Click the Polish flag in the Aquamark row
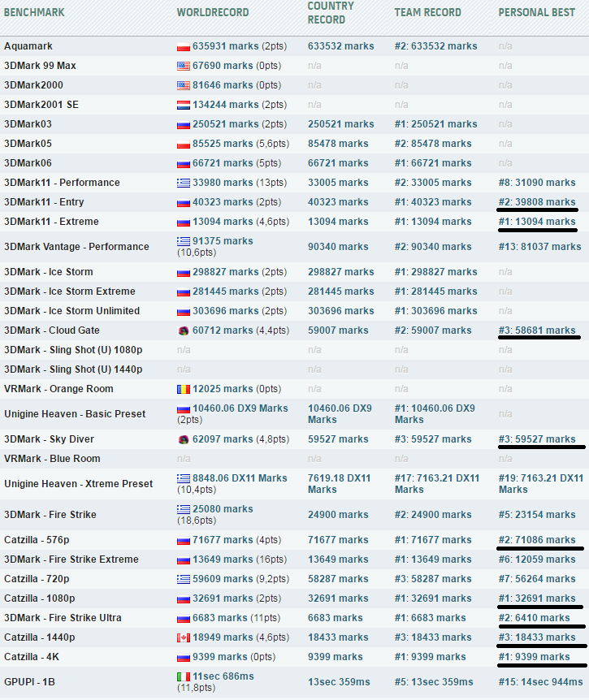The image size is (589, 700). click(183, 47)
